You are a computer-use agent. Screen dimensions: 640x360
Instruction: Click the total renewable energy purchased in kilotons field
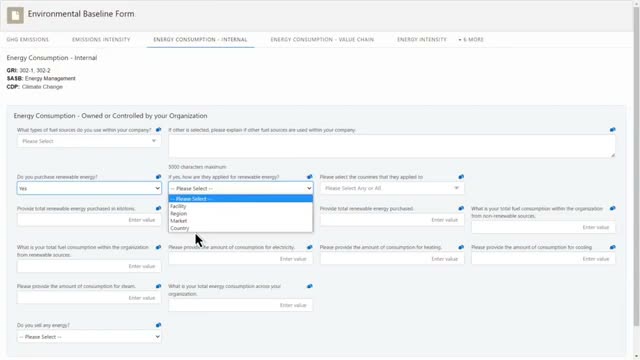point(89,220)
